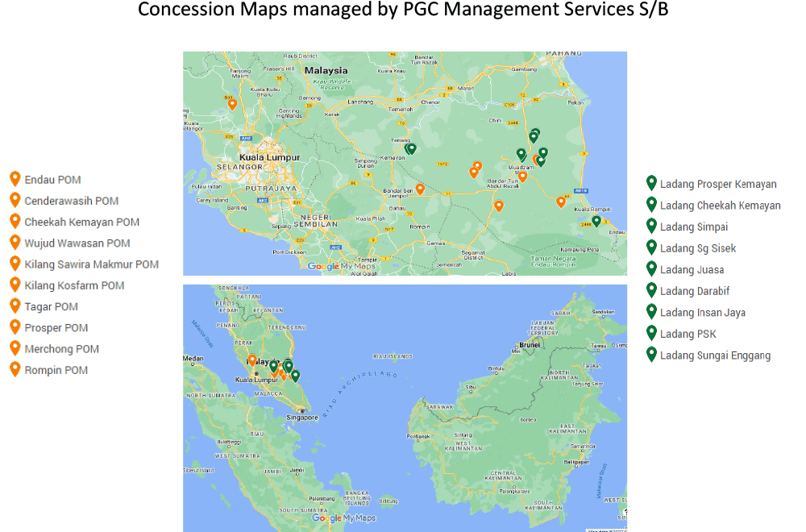
Task: Click the green pin icon beside Ladang Juasa
Action: [651, 269]
